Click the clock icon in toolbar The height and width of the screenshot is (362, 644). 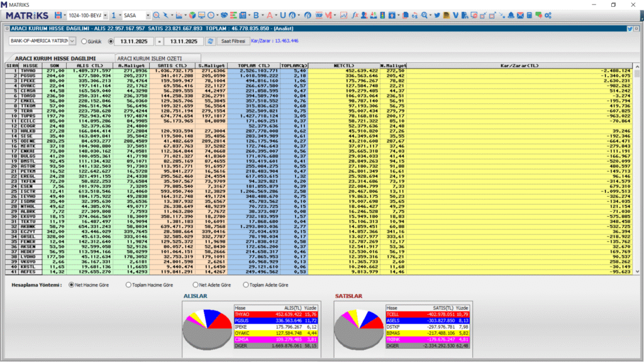(210, 14)
